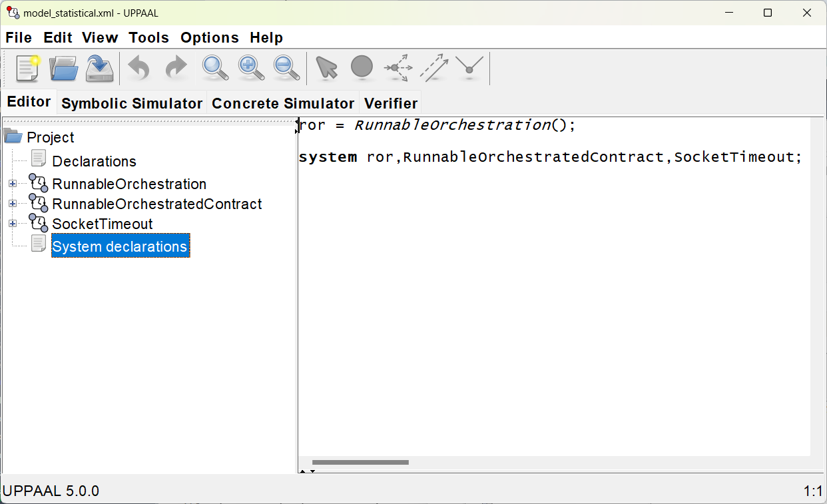Screen dimensions: 827x504
Task: Expand the SocketTimeout template node
Action: tap(13, 224)
